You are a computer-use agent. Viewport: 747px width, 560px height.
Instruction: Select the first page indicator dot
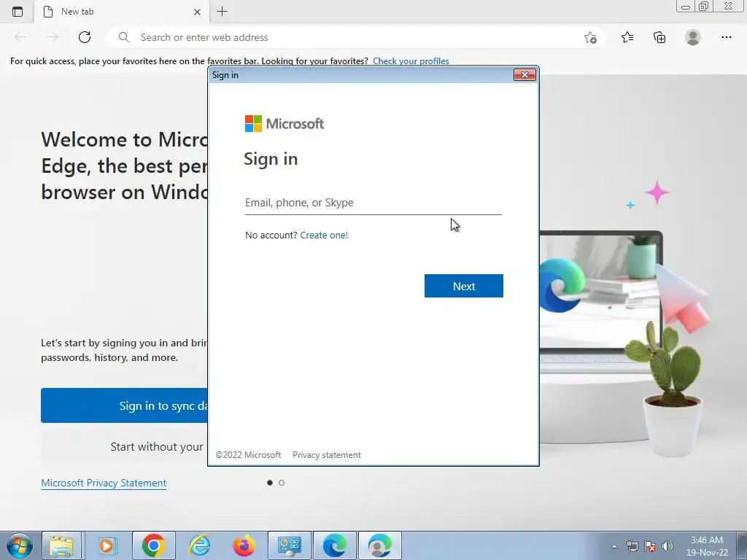[x=270, y=483]
